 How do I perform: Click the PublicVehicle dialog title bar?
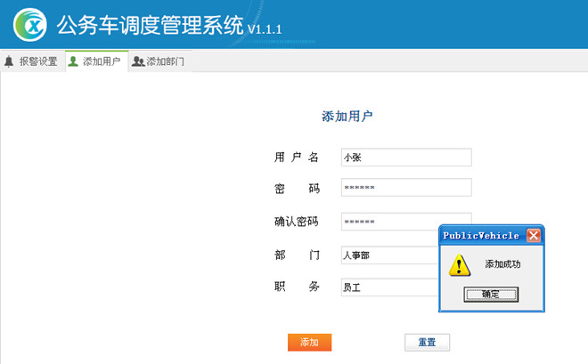(x=481, y=236)
